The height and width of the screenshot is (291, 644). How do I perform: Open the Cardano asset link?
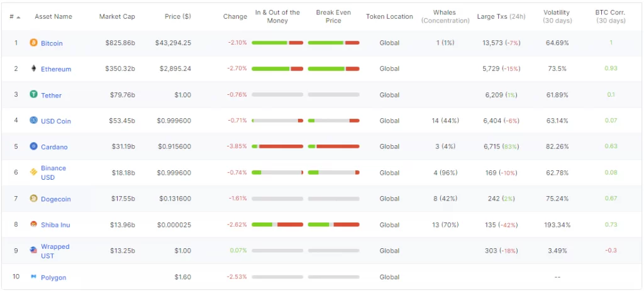click(x=54, y=147)
